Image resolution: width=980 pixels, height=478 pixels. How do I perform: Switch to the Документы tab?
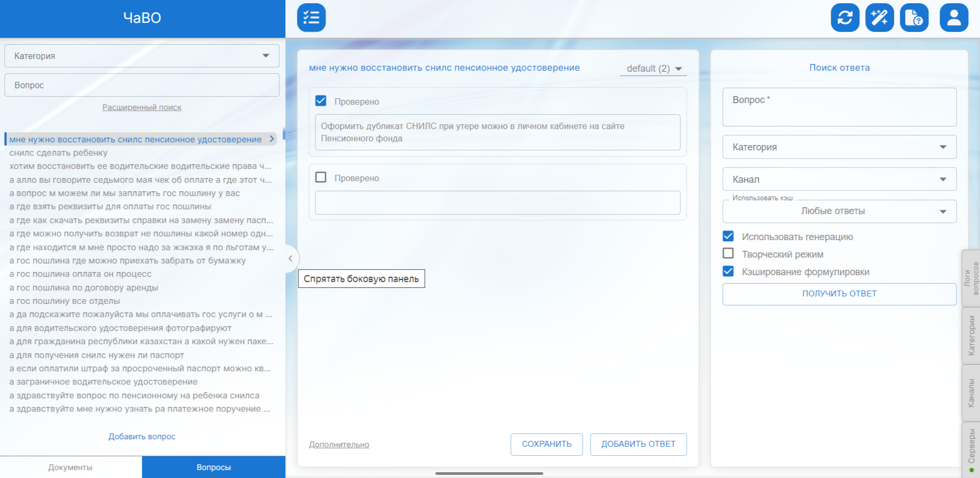pyautogui.click(x=71, y=467)
